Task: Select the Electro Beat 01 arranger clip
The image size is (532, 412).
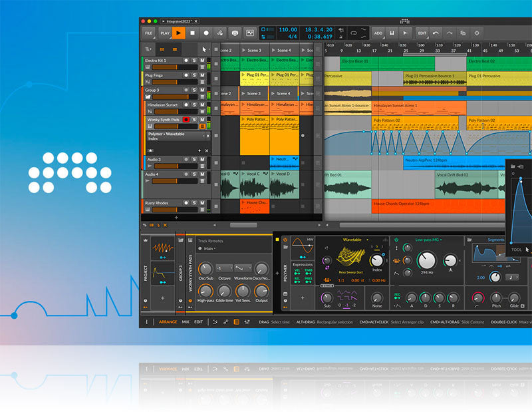Action: tap(387, 64)
